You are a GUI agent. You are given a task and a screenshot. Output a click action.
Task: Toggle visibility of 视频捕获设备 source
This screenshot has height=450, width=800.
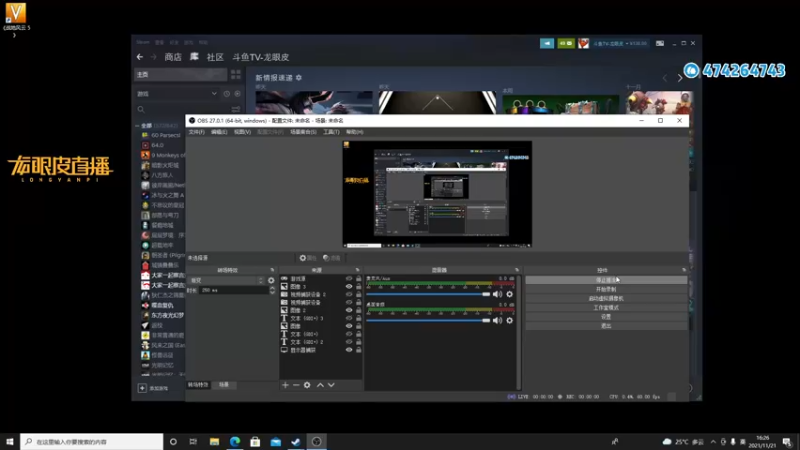(349, 303)
